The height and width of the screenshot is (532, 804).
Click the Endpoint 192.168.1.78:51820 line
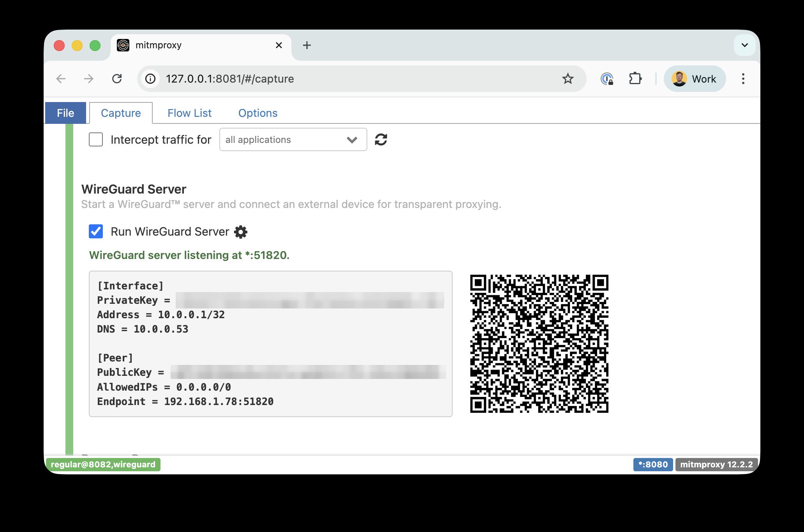(x=185, y=402)
